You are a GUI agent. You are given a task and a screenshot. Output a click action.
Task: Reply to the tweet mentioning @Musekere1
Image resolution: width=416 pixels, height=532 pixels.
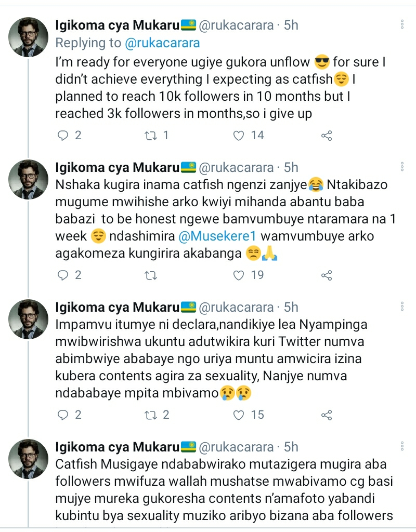pos(63,275)
